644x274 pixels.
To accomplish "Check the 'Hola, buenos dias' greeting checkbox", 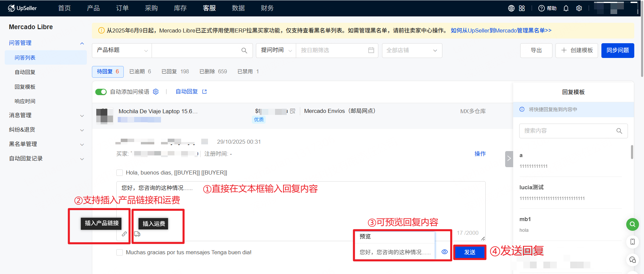I will (x=119, y=173).
